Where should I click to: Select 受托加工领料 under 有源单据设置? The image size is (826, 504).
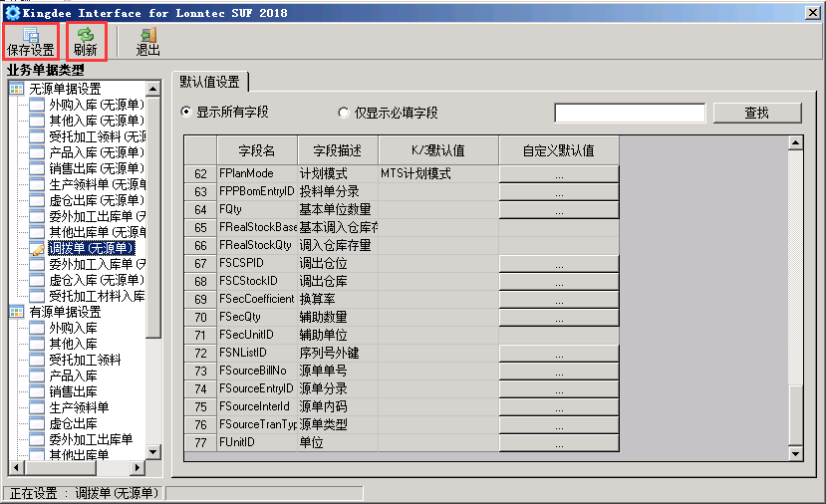[x=85, y=360]
